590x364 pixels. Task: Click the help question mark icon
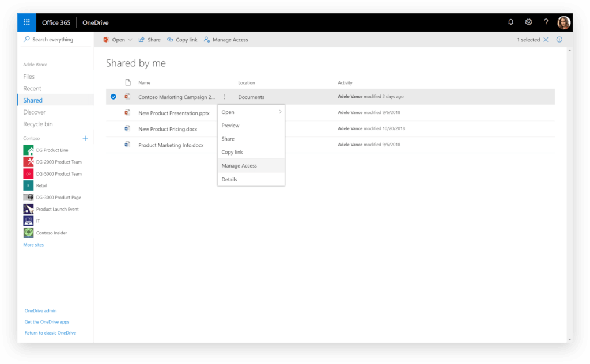pyautogui.click(x=546, y=22)
